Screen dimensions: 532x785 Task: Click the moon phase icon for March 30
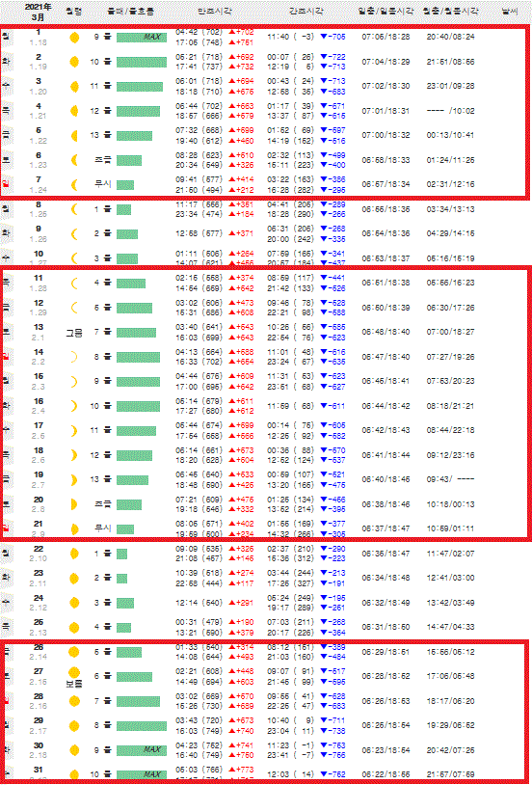tap(74, 749)
